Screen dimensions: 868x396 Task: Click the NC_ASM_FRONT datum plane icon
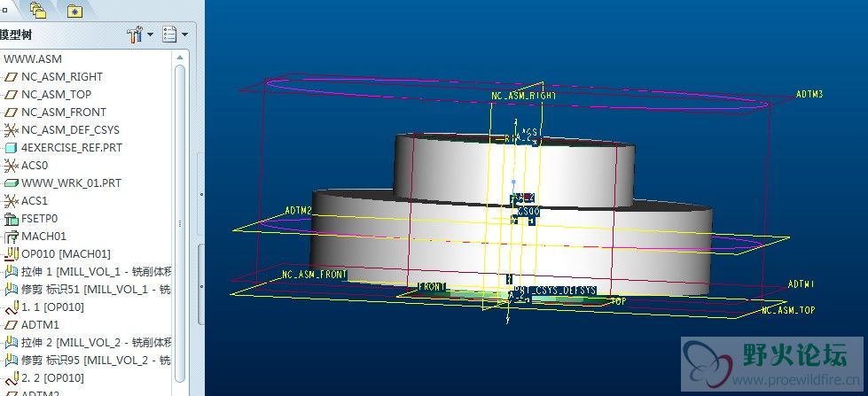click(x=11, y=113)
